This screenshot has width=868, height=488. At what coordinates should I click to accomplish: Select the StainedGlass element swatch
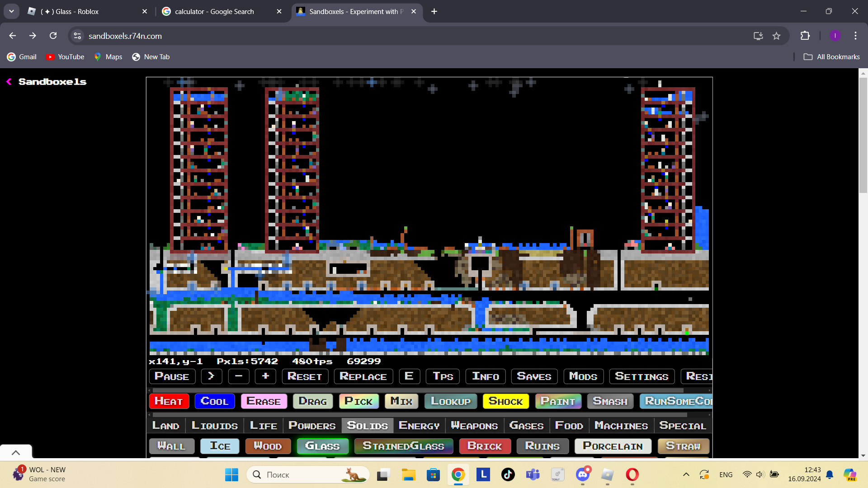pos(403,446)
